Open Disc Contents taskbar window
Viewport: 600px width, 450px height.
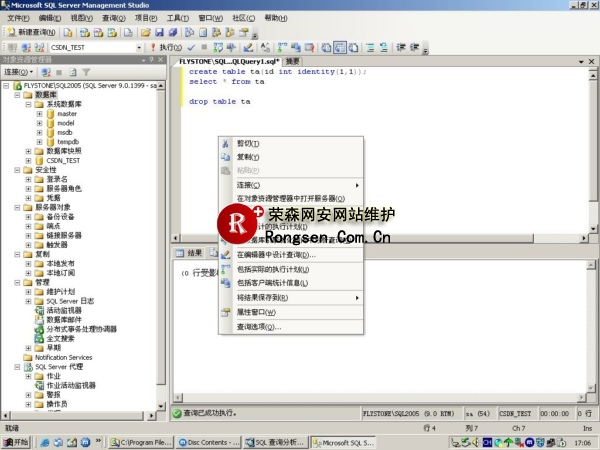point(209,443)
